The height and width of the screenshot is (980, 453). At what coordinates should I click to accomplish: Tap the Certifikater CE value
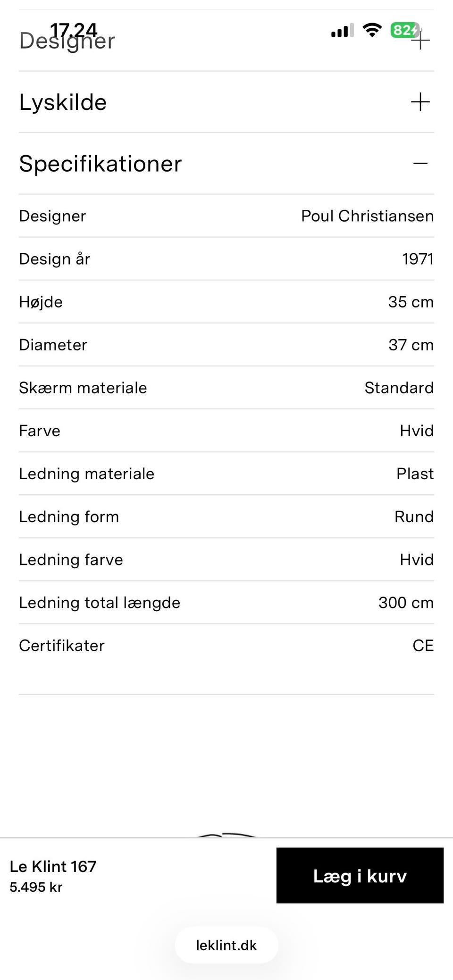[423, 645]
